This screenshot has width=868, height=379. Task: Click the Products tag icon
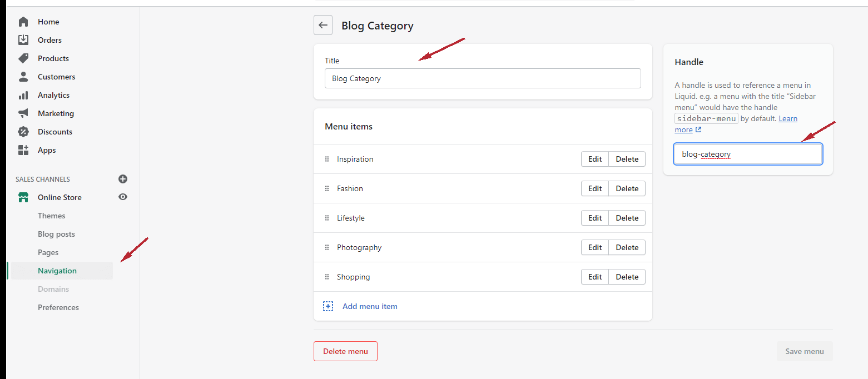23,58
